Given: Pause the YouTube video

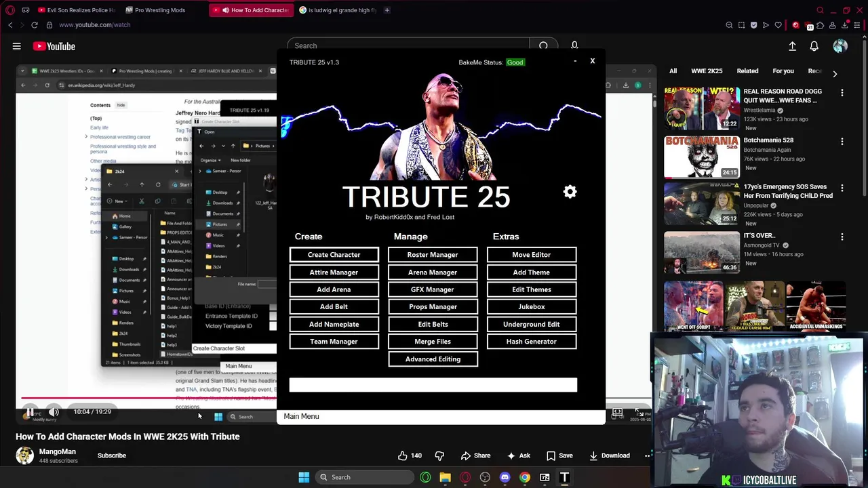Looking at the screenshot, I should click(30, 412).
